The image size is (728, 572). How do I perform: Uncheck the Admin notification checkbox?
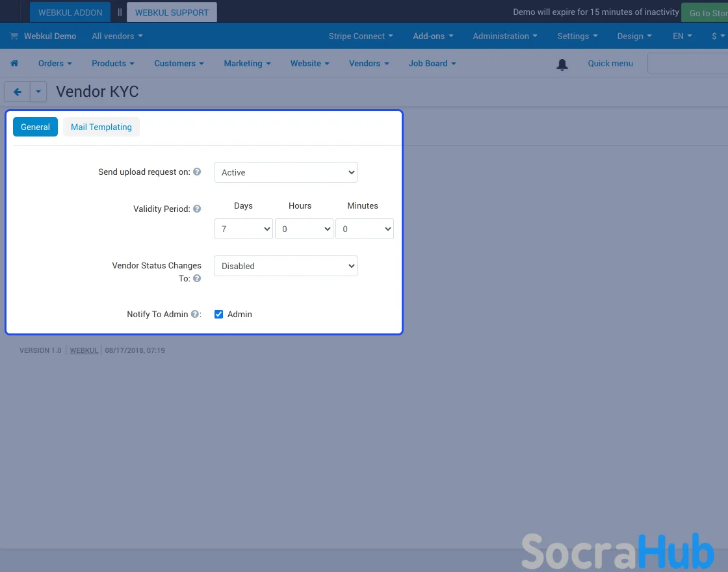(x=219, y=315)
